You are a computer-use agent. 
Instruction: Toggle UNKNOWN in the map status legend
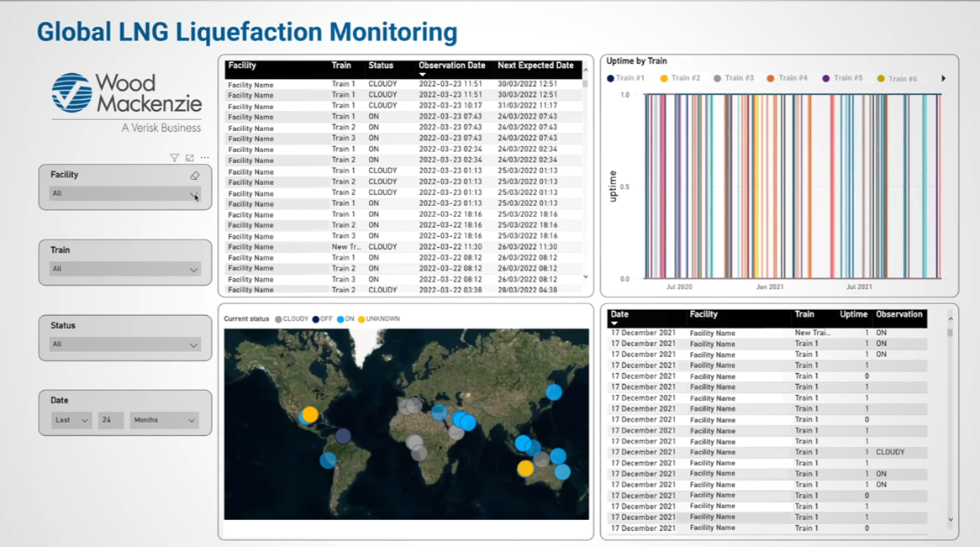pos(377,319)
